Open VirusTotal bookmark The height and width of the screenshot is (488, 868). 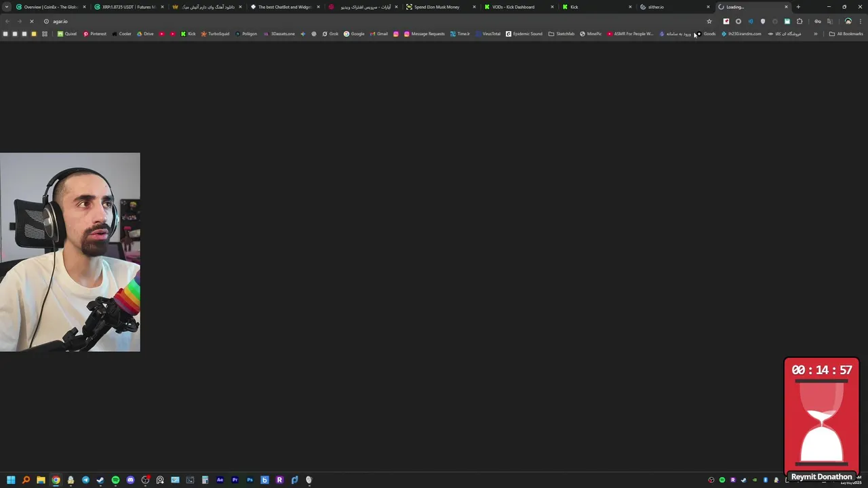[x=488, y=34]
